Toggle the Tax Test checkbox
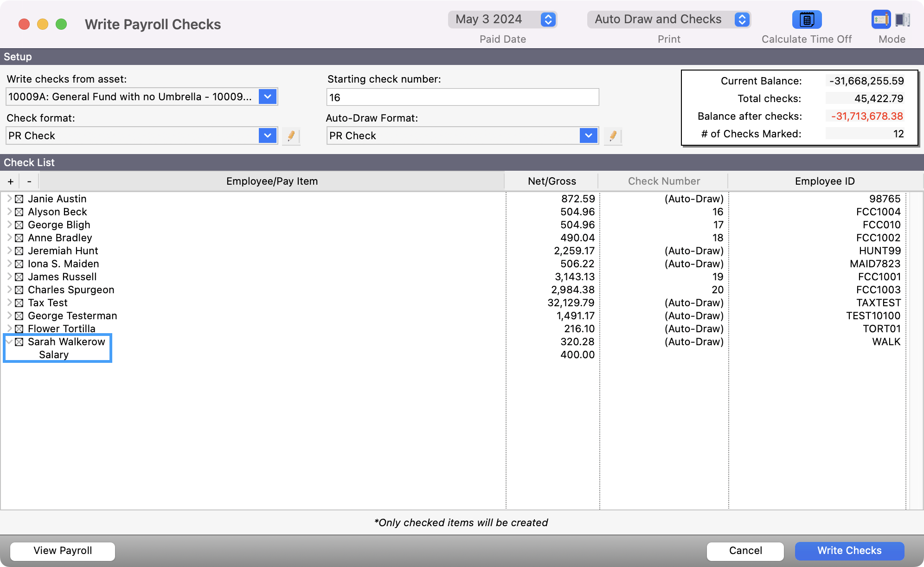 19,303
